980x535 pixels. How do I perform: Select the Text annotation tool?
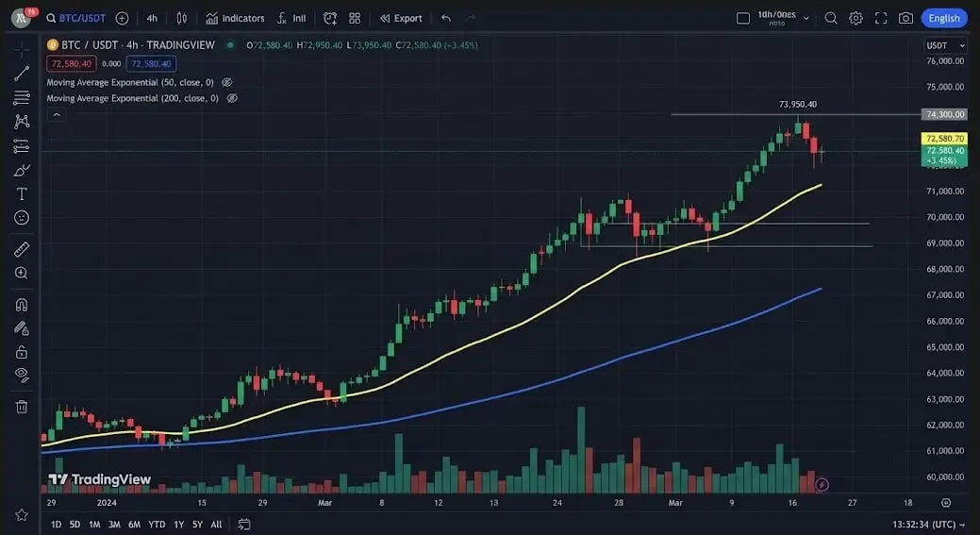[22, 193]
